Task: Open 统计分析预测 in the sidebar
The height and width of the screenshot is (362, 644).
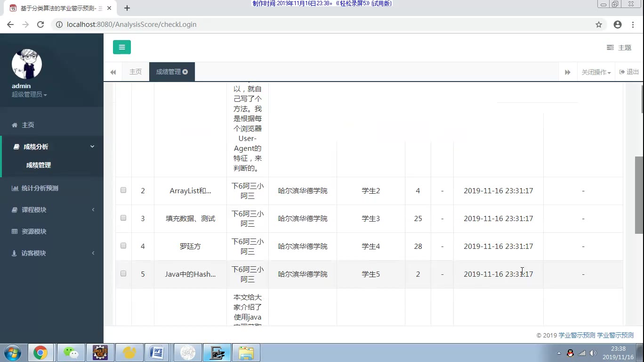Action: click(40, 188)
